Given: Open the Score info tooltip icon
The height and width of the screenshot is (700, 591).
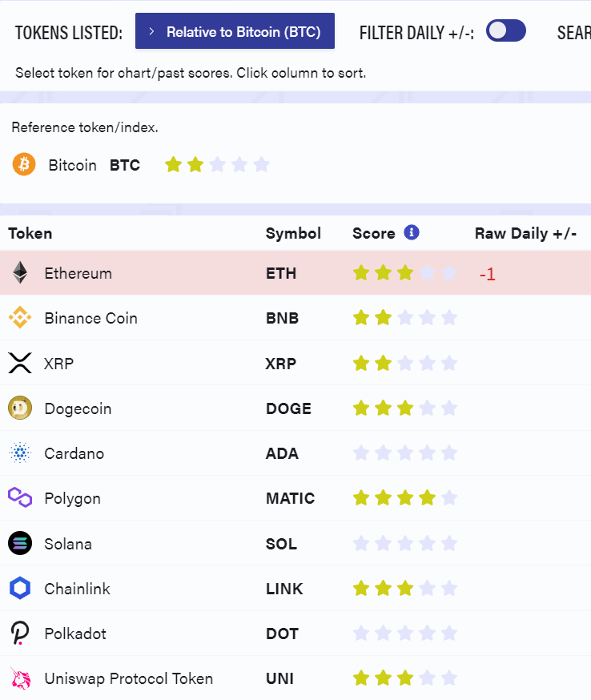Looking at the screenshot, I should [x=412, y=232].
